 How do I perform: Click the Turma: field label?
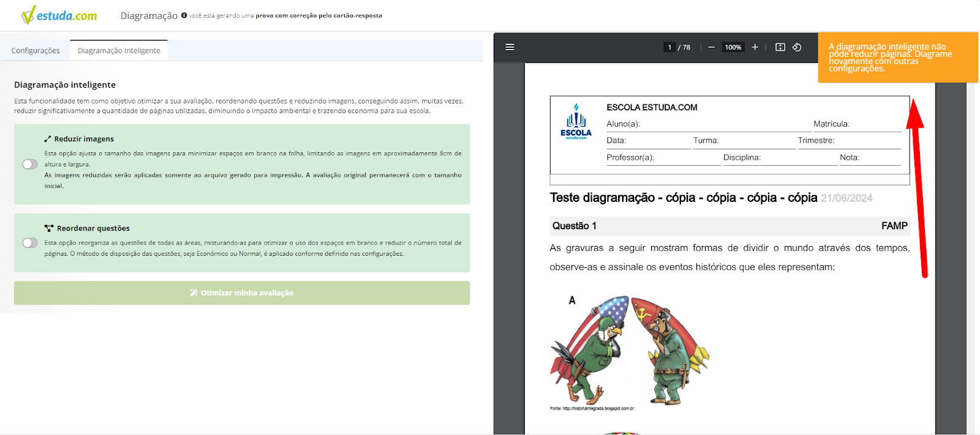(x=706, y=140)
